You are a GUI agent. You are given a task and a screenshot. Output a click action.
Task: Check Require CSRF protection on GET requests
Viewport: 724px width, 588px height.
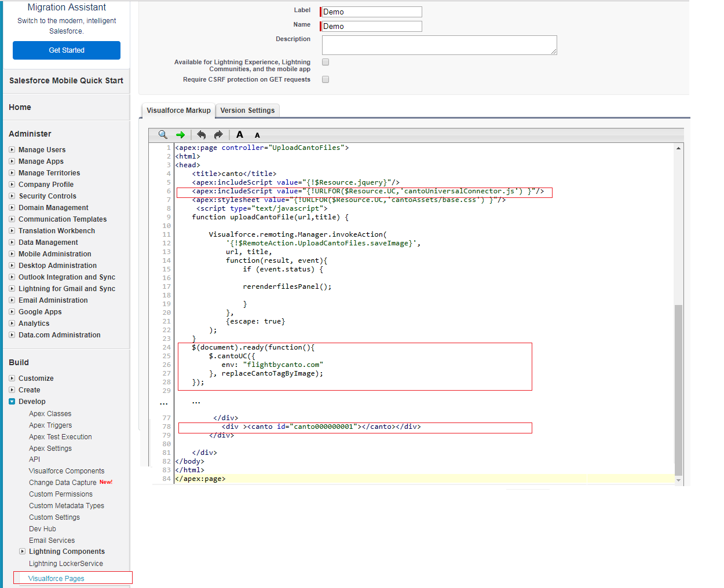tap(326, 79)
